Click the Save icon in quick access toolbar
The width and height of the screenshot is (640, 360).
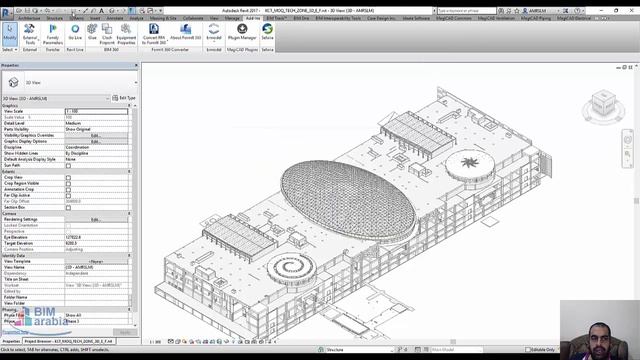tap(27, 11)
